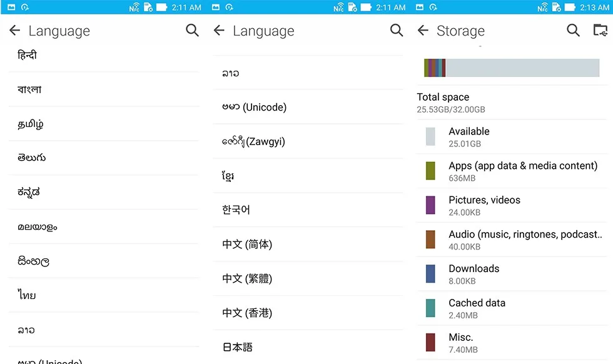
Task: Tap the search icon above the 한국어 list
Action: (397, 30)
